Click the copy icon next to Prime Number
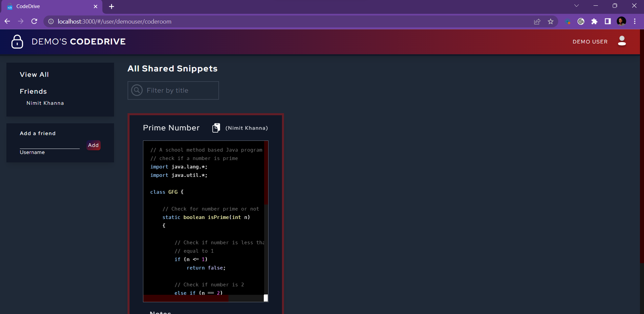This screenshot has width=644, height=314. (x=216, y=128)
